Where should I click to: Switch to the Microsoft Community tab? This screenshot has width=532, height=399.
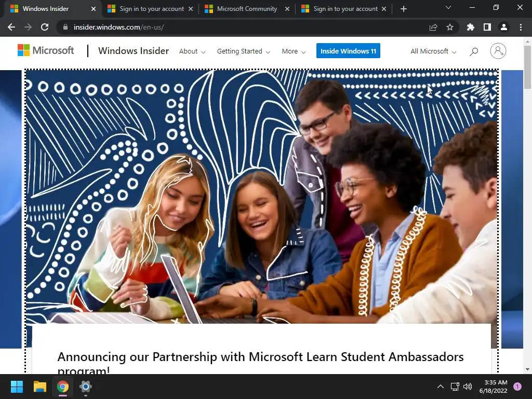247,9
